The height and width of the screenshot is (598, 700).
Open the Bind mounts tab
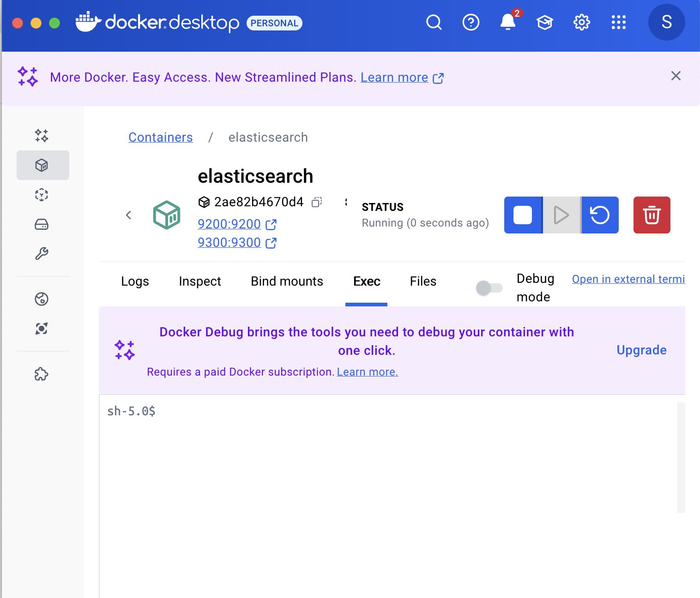coord(287,281)
